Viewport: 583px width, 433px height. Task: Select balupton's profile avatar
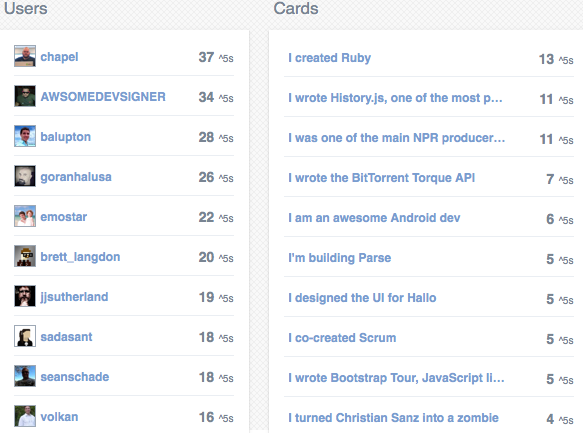25,136
